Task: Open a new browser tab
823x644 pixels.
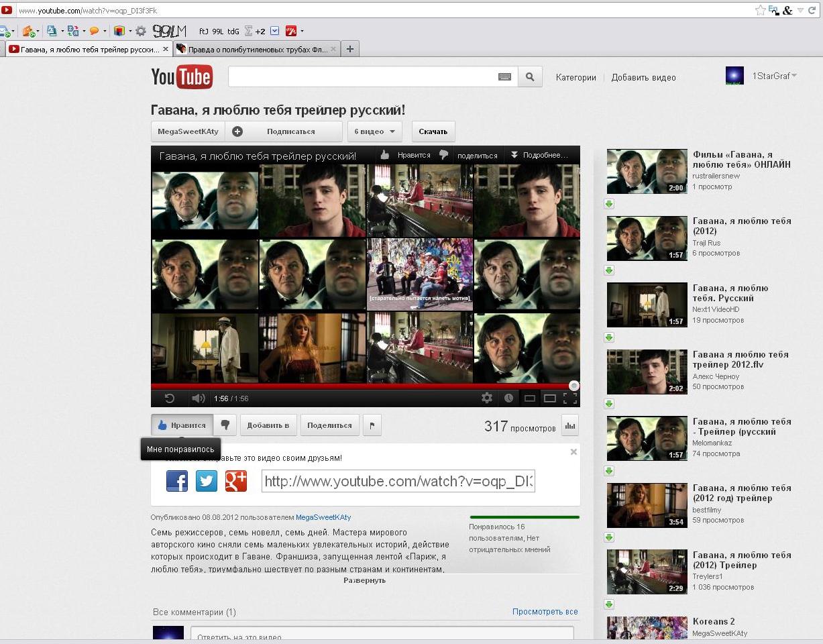Action: (349, 49)
